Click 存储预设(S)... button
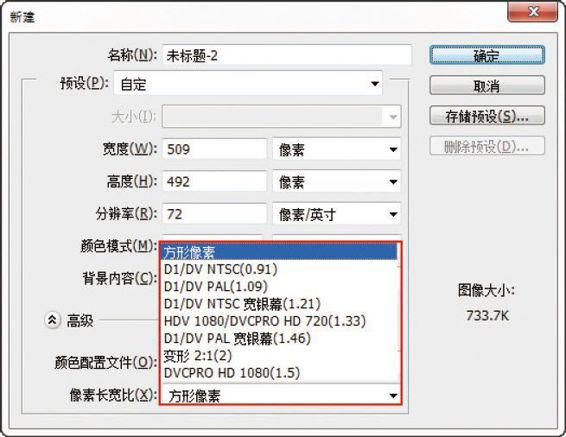 pyautogui.click(x=487, y=116)
